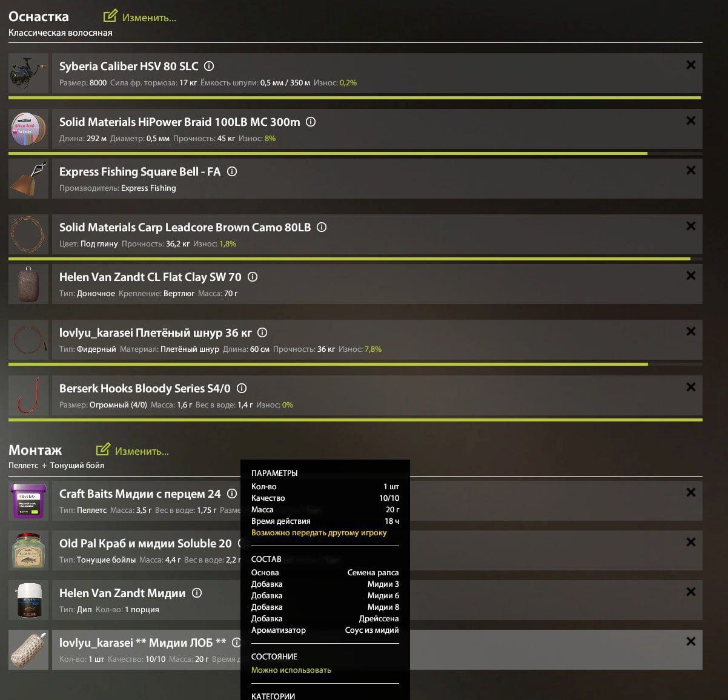The height and width of the screenshot is (700, 728).
Task: Remove Old Pal Краб и мидии boilies
Action: point(690,542)
